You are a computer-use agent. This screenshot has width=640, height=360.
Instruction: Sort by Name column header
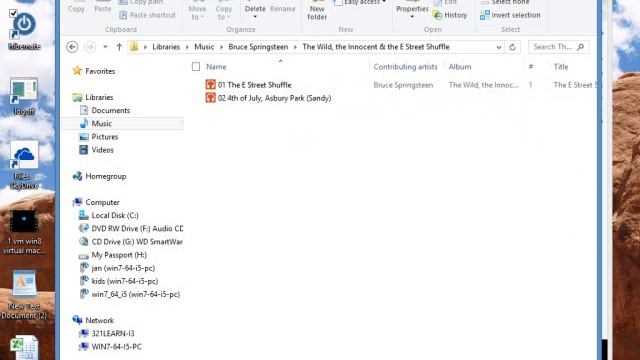(216, 67)
